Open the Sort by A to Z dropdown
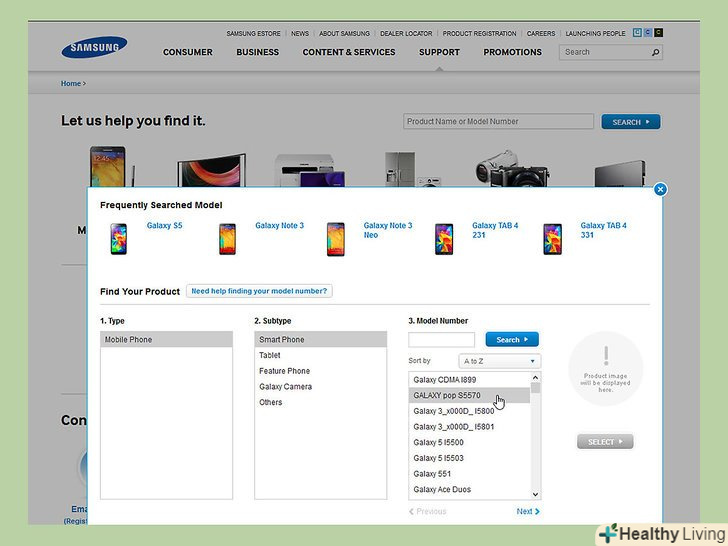Viewport: 728px width, 546px height. [x=499, y=361]
